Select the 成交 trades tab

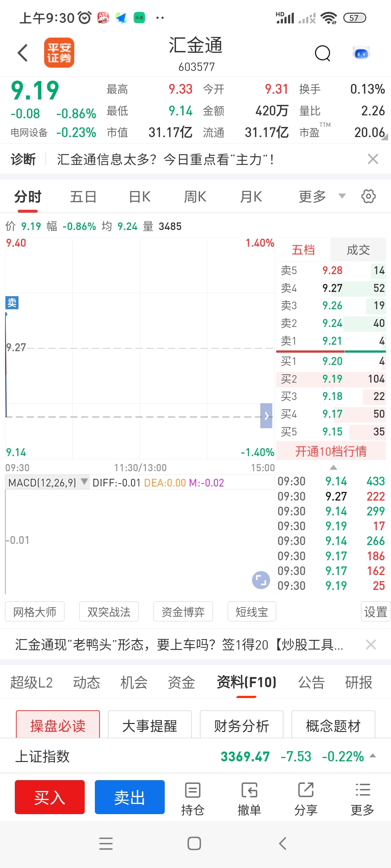358,250
